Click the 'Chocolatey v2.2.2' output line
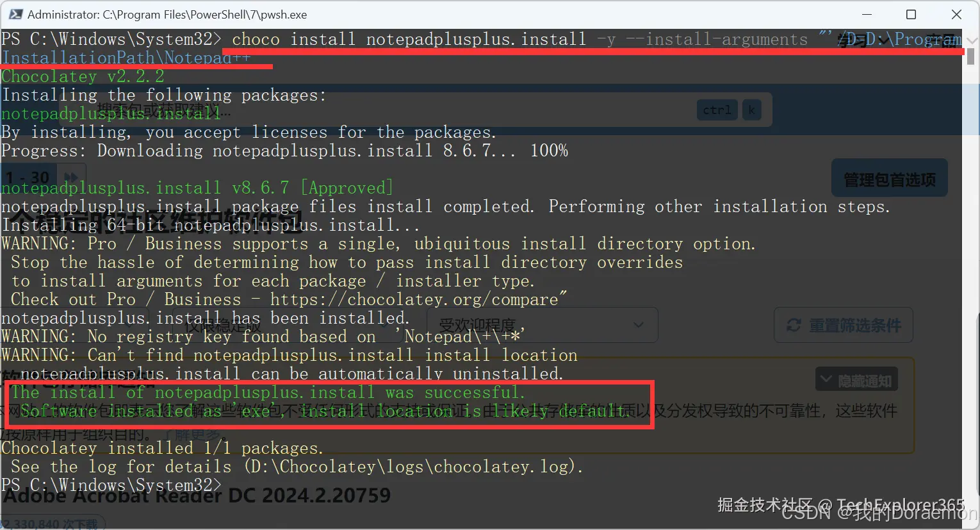This screenshot has width=980, height=530. [x=83, y=76]
